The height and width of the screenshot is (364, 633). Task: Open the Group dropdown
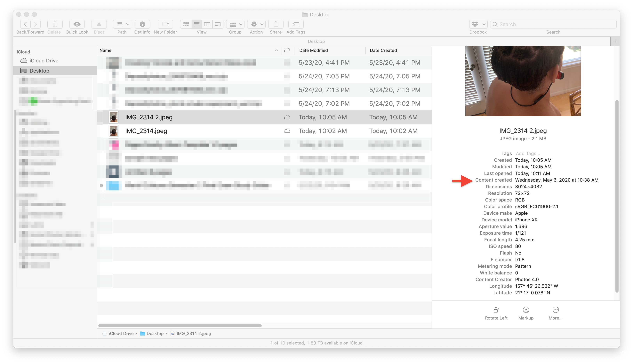(235, 24)
